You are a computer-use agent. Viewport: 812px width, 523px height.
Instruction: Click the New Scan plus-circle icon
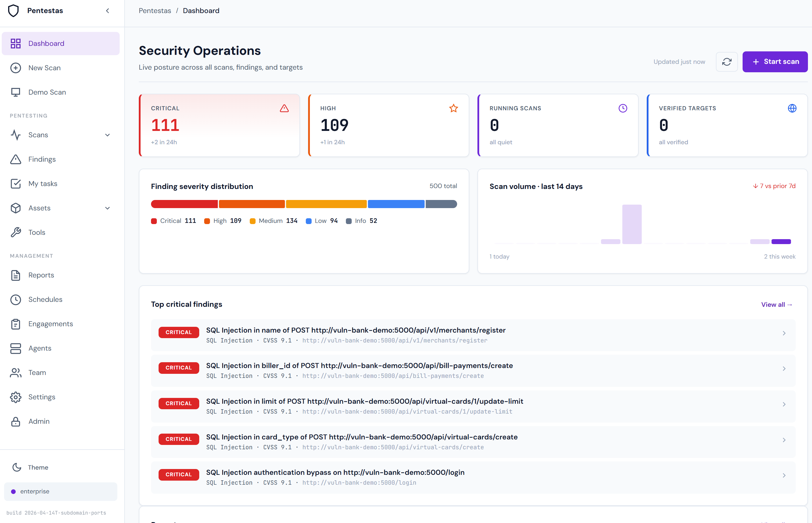coord(16,68)
